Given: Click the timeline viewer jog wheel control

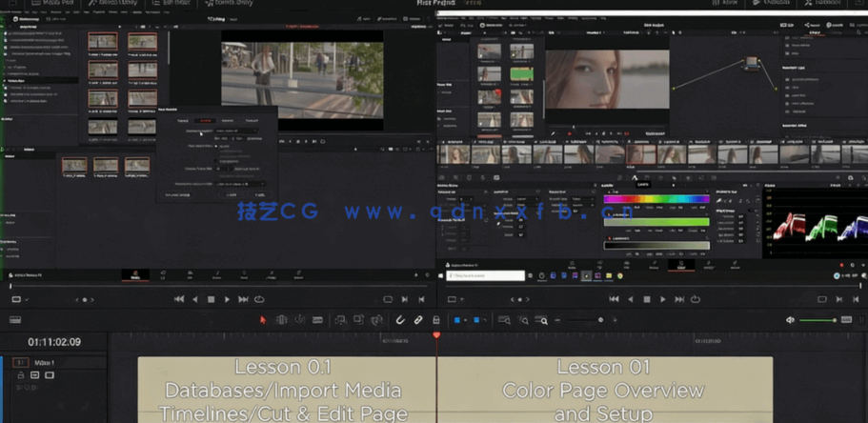Looking at the screenshot, I should (x=520, y=299).
